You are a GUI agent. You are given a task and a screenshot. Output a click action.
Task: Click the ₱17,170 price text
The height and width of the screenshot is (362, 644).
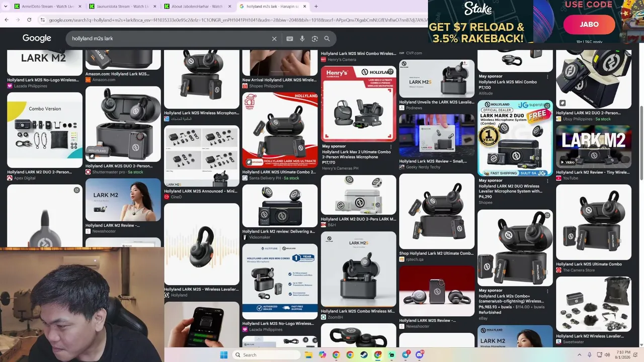(329, 162)
